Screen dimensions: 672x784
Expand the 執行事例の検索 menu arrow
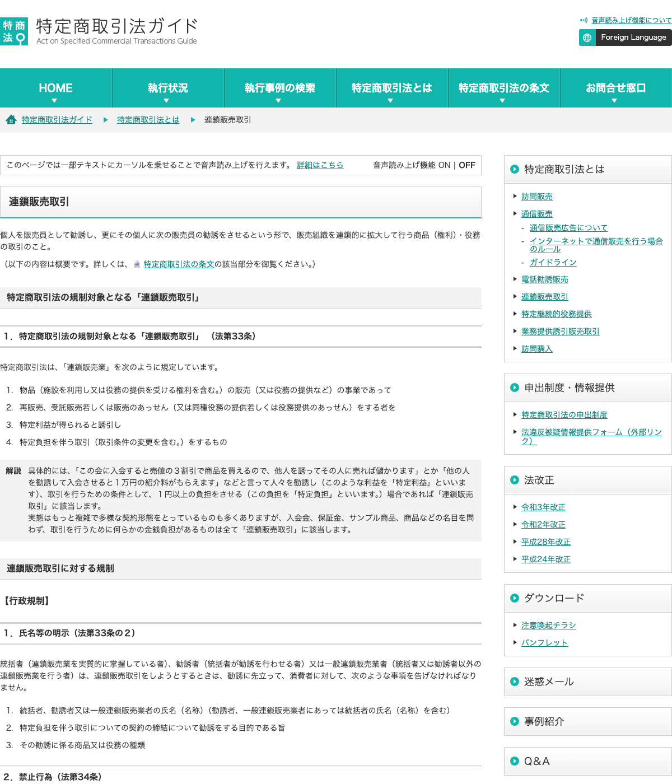(278, 101)
